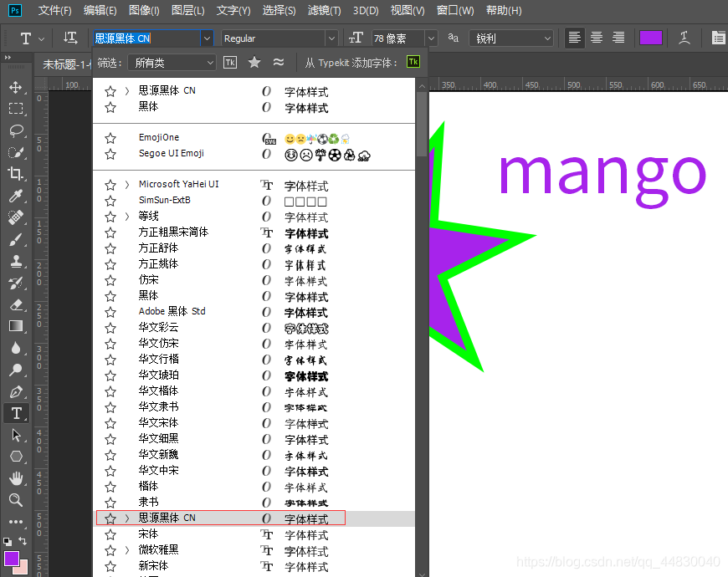728x577 pixels.
Task: Select the Crop tool
Action: 16,173
